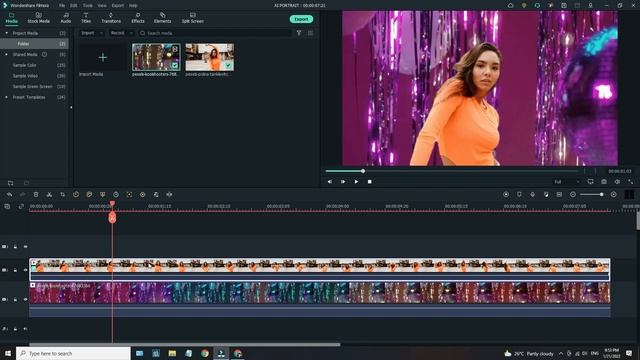Open the Full preview quality dropdown
Image resolution: width=640 pixels, height=360 pixels.
567,182
